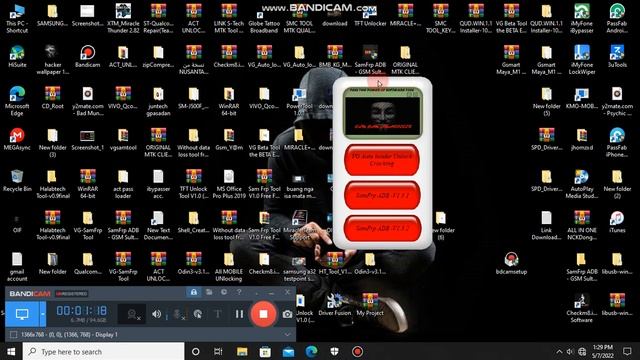640x360 pixels.
Task: Show hidden system tray icons chevron
Action: click(559, 351)
